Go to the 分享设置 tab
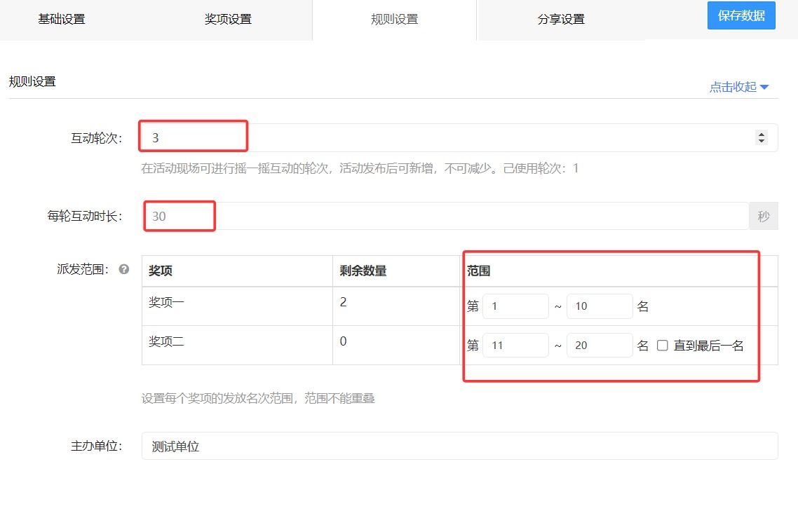This screenshot has height=532, width=798. pos(561,19)
